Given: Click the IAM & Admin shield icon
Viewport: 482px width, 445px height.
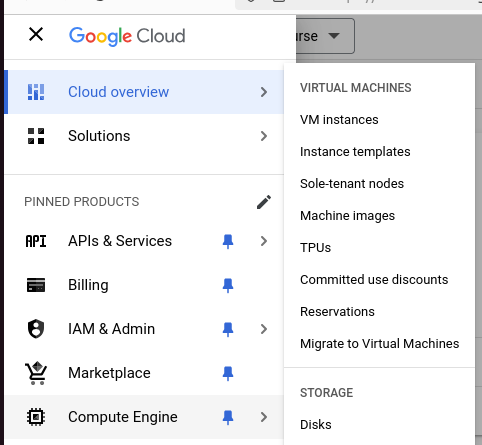Looking at the screenshot, I should click(x=36, y=329).
